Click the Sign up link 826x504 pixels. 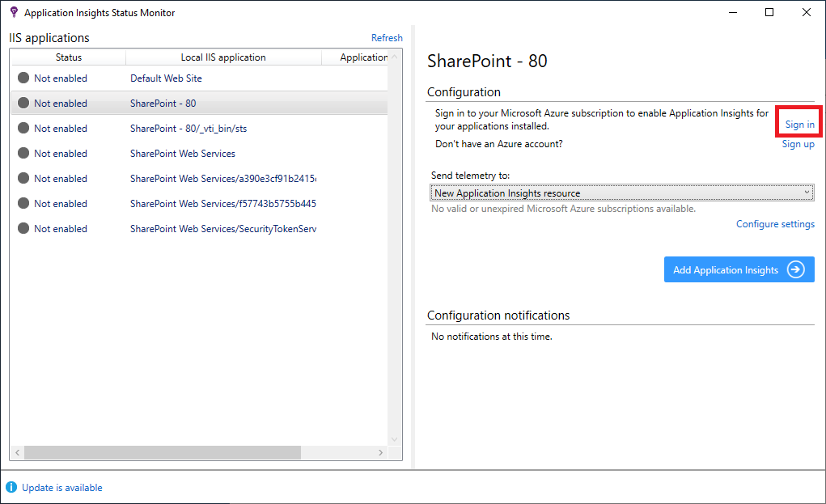pos(798,144)
